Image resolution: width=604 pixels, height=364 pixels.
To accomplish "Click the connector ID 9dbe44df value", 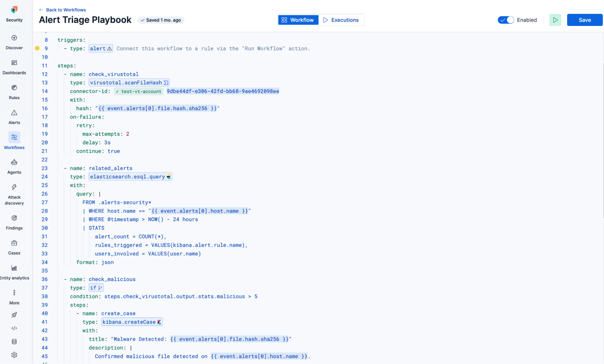I will pyautogui.click(x=223, y=91).
